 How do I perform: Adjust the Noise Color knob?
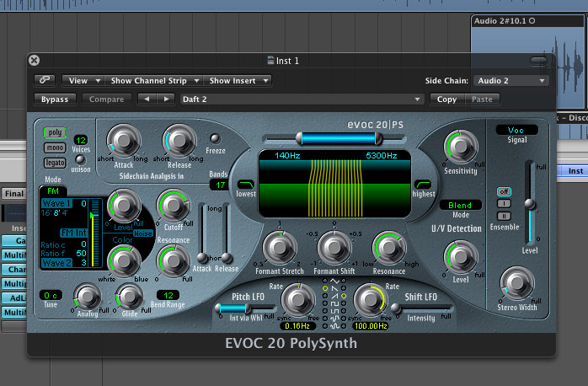124,260
